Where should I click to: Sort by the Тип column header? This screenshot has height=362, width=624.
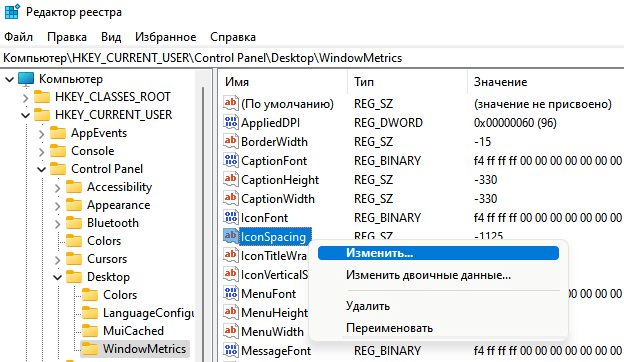(x=407, y=82)
